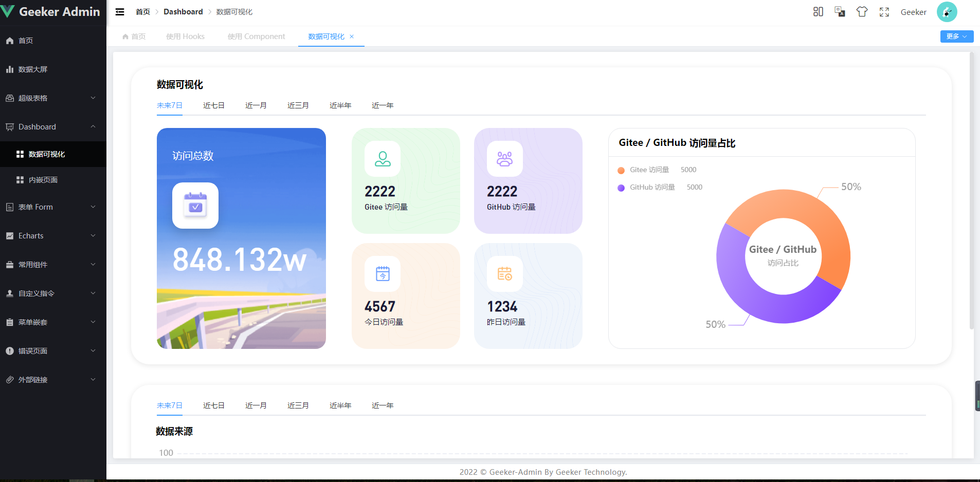Close the 数据可视化 tab with the x icon
This screenshot has width=980, height=482.
coord(352,36)
